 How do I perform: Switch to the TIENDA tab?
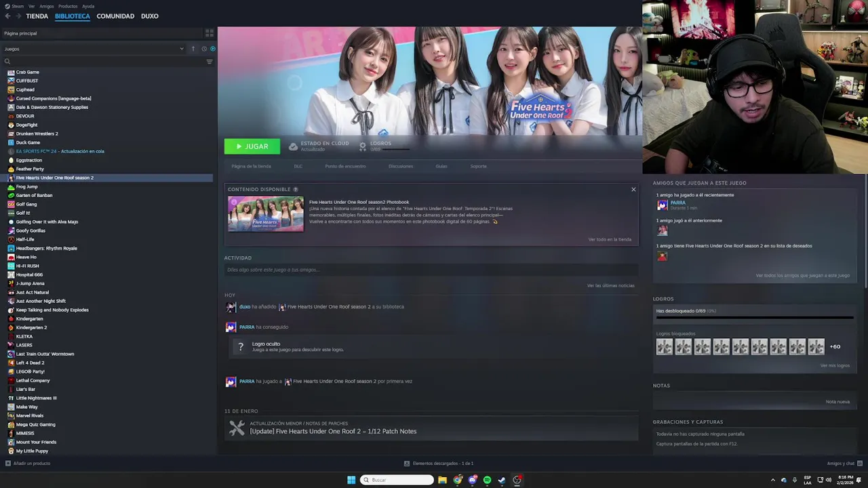37,16
